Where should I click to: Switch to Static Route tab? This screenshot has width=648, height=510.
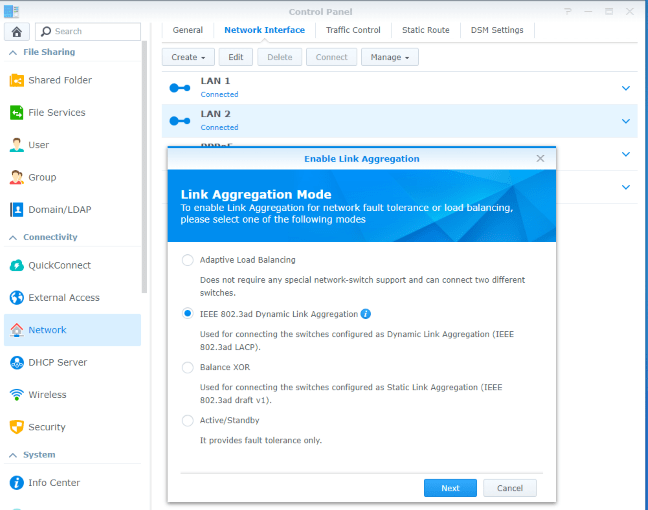click(x=426, y=30)
